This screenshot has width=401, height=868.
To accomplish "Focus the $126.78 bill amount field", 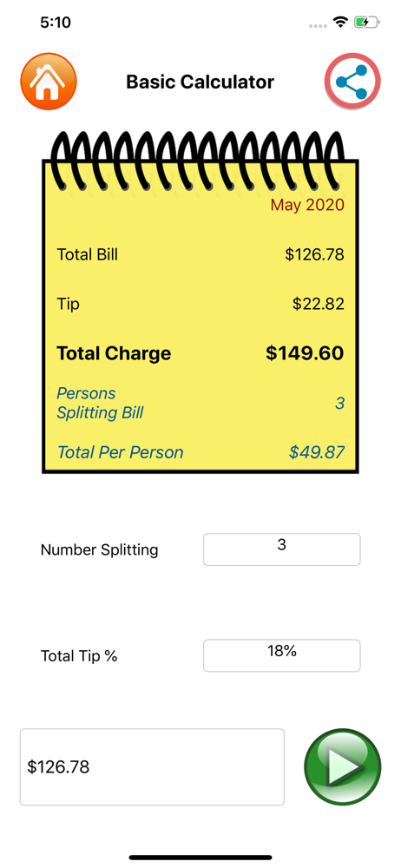I will pos(152,766).
